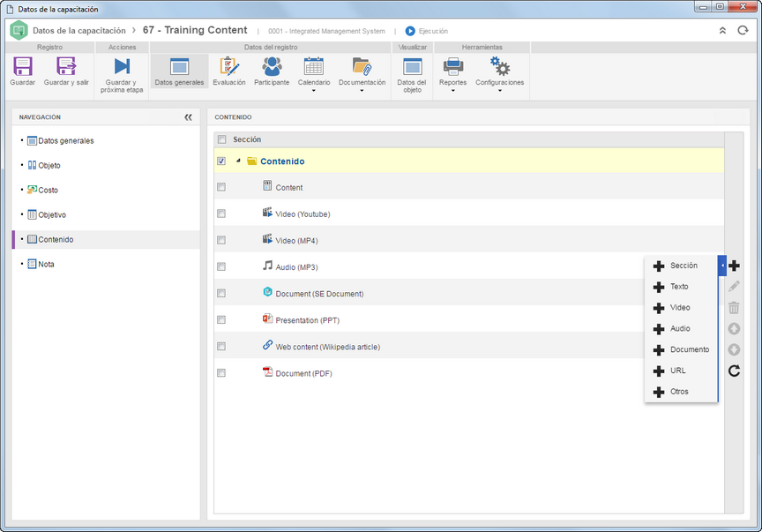Open the Evaluación section icon

229,67
